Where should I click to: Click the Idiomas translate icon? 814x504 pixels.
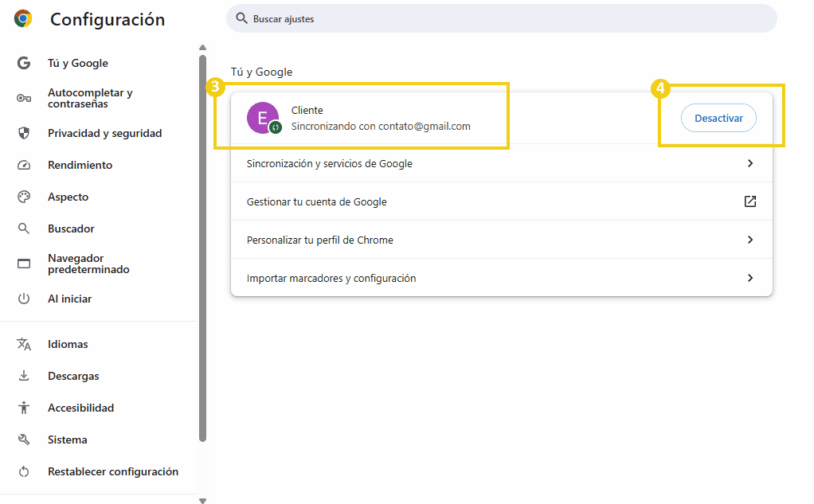(x=24, y=344)
